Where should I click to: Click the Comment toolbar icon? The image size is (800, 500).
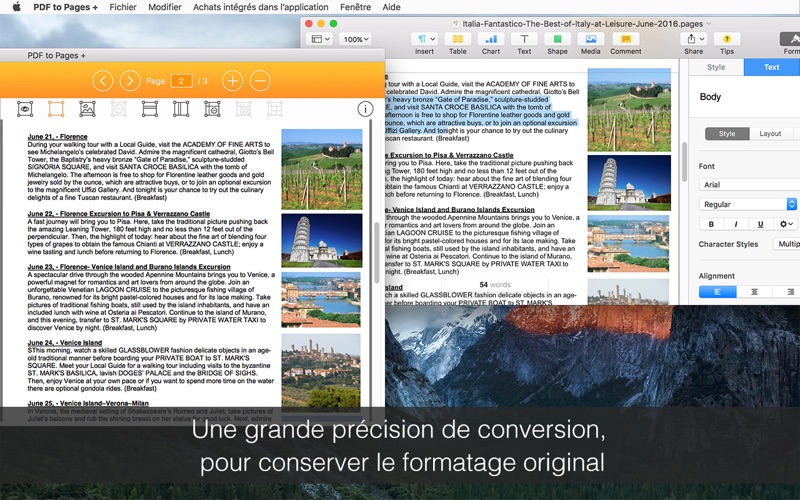tap(626, 39)
